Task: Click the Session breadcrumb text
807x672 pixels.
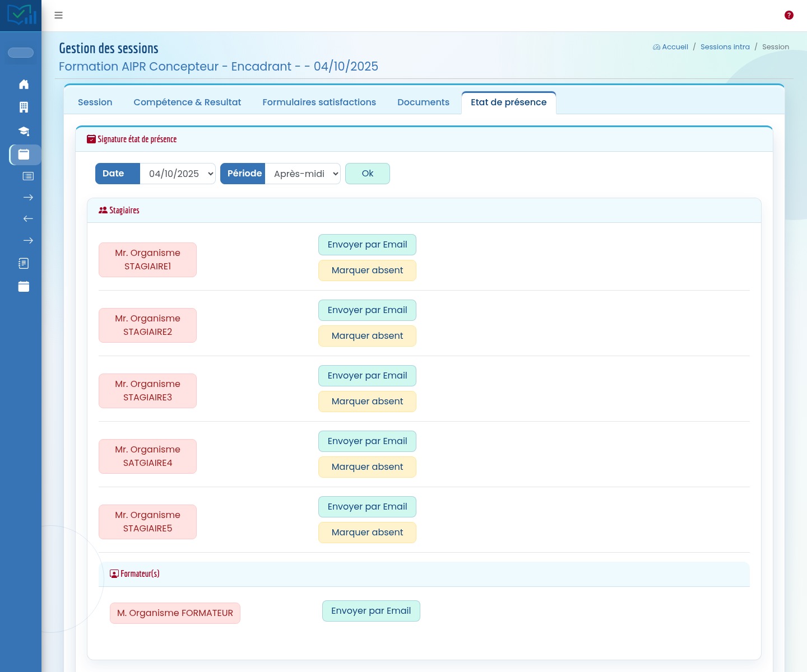Action: pyautogui.click(x=776, y=47)
